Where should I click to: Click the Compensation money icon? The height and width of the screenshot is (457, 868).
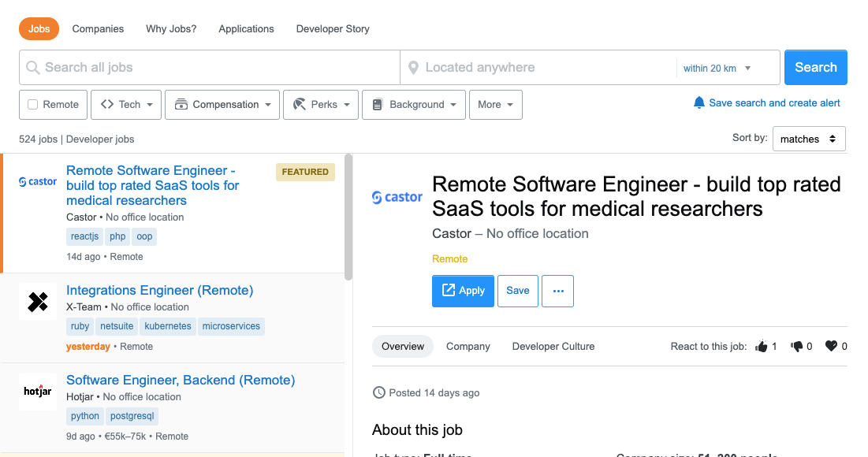(181, 104)
